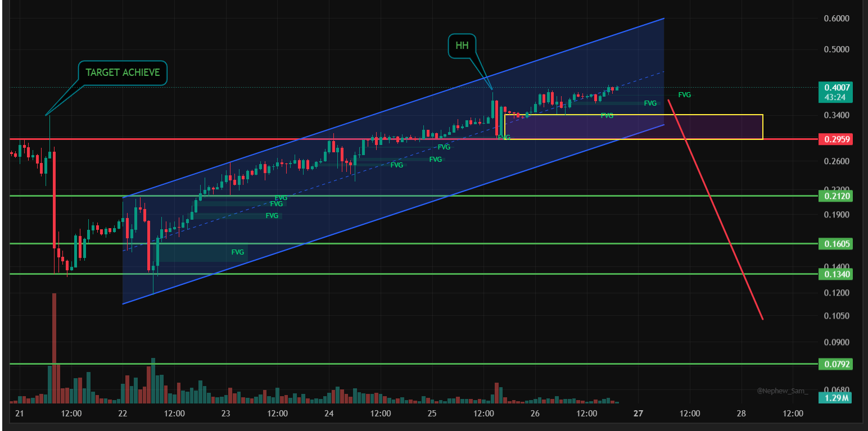Click date 24 on the time axis

(329, 414)
